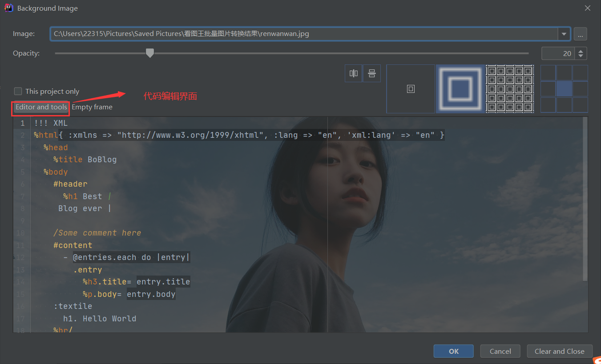Open the image path dropdown
Image resolution: width=601 pixels, height=364 pixels.
click(564, 33)
